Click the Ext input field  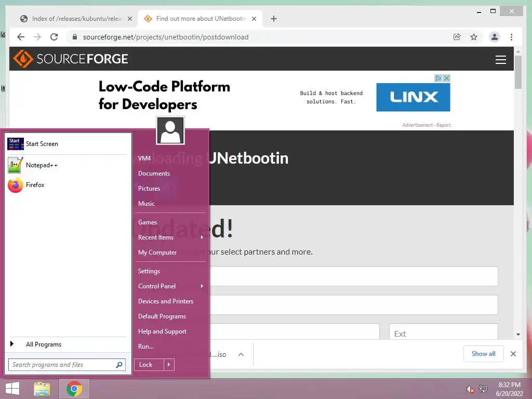444,332
